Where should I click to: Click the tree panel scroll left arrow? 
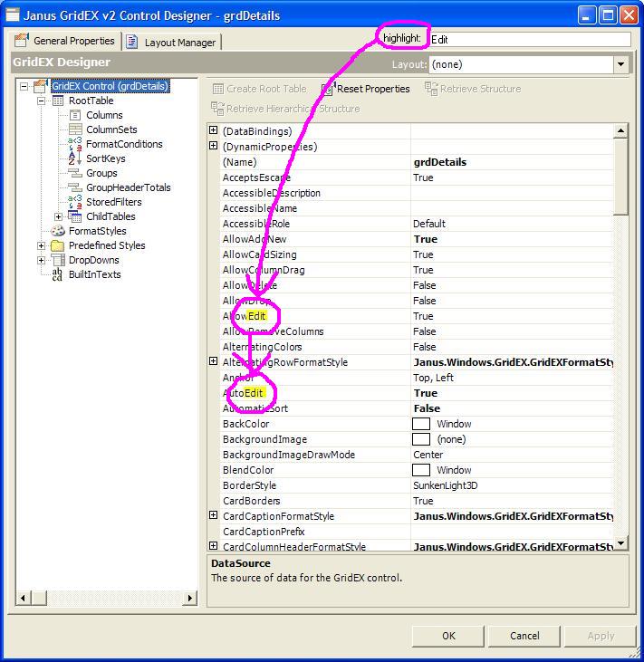23,598
